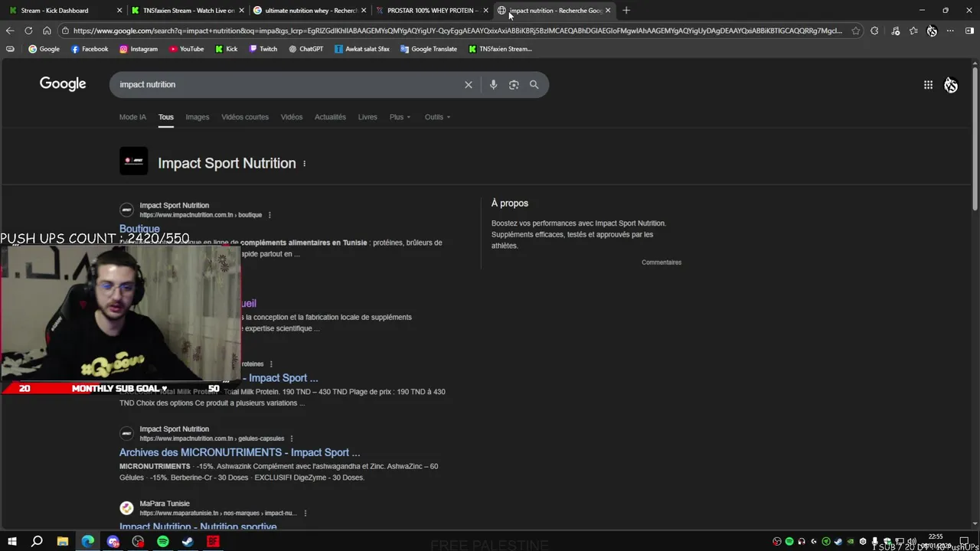Open the Impact Sport Nutrition heading title
Screen dimensions: 980x551
[227, 163]
